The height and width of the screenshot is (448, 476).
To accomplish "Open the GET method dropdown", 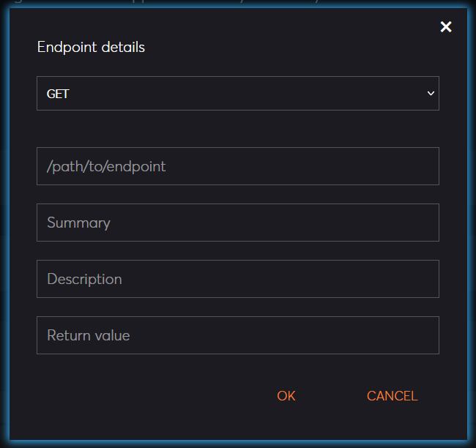I will [x=237, y=94].
